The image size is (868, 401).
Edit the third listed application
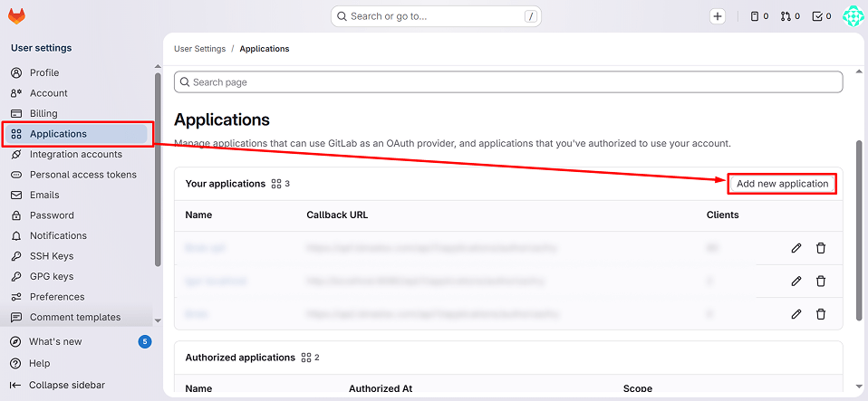(796, 314)
